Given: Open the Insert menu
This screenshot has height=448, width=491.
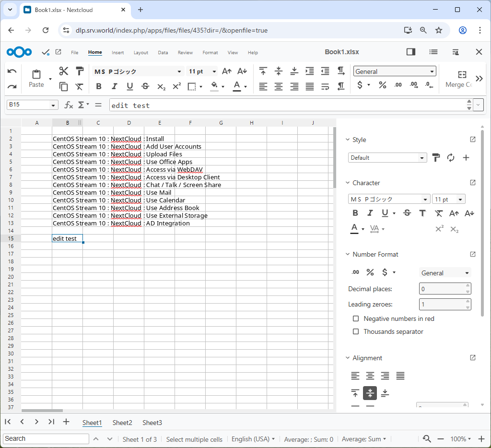Looking at the screenshot, I should click(x=117, y=53).
